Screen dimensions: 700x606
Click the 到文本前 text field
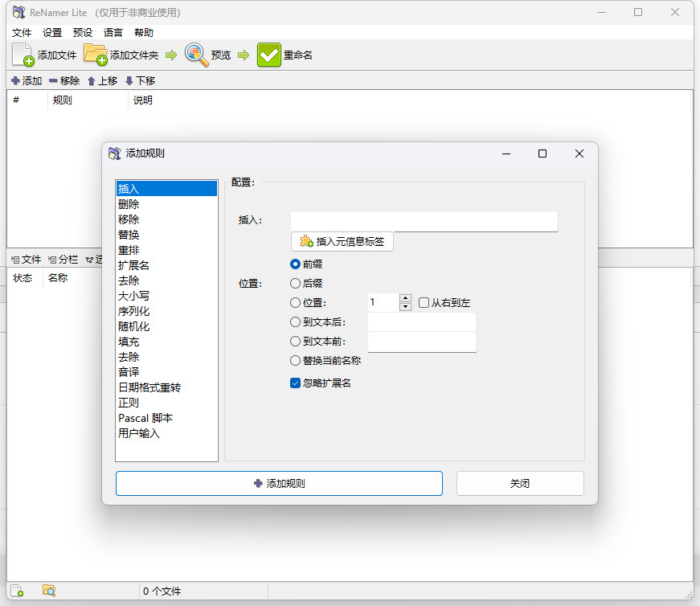422,342
